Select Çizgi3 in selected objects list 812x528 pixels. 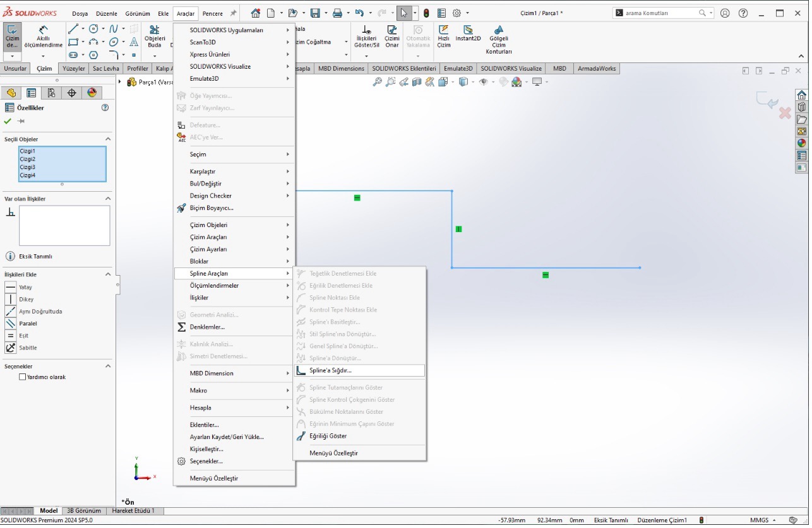pos(28,167)
